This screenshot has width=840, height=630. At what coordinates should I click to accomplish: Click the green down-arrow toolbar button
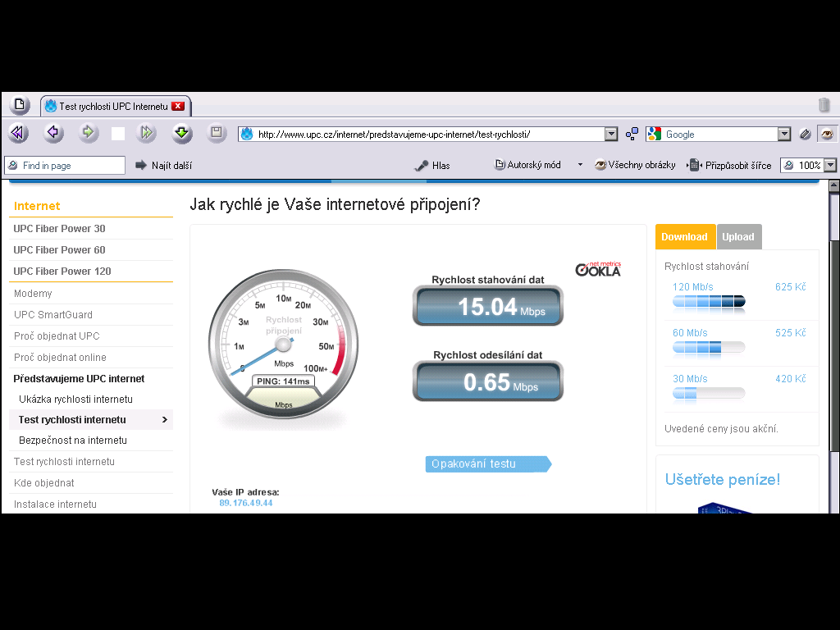[182, 133]
